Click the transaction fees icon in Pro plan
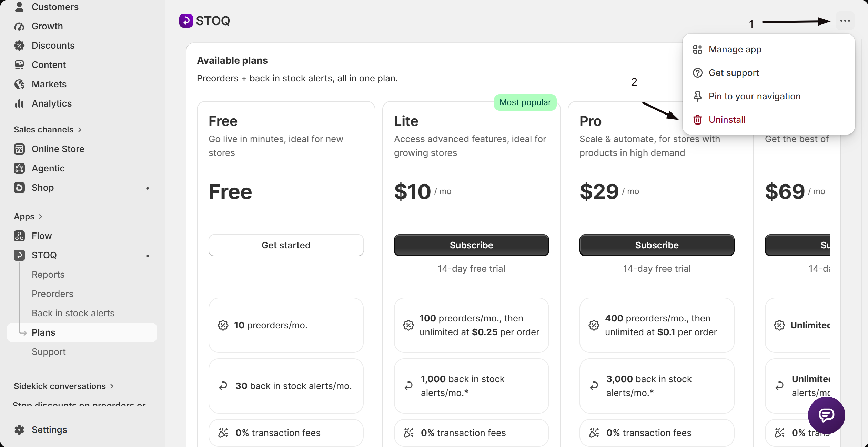The height and width of the screenshot is (447, 868). point(594,433)
